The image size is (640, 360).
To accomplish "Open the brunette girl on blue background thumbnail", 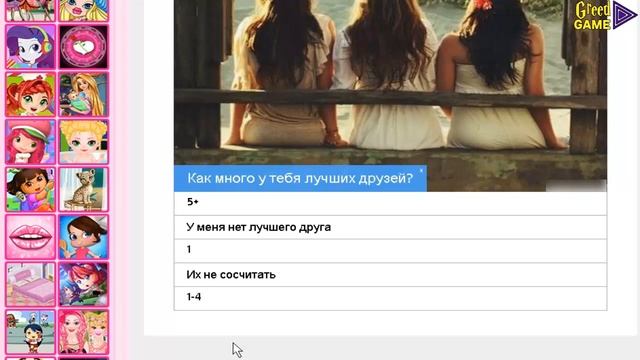I will [x=83, y=237].
